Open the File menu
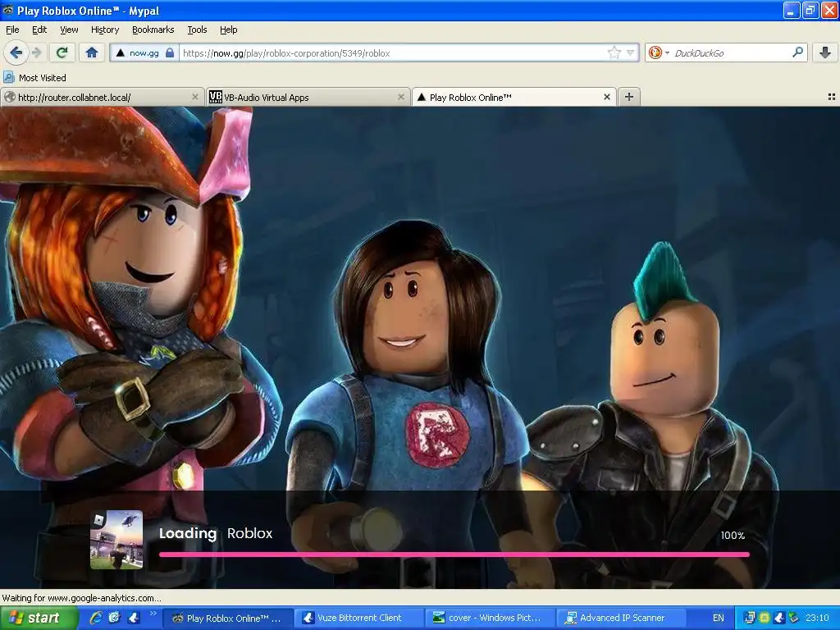 pyautogui.click(x=12, y=30)
